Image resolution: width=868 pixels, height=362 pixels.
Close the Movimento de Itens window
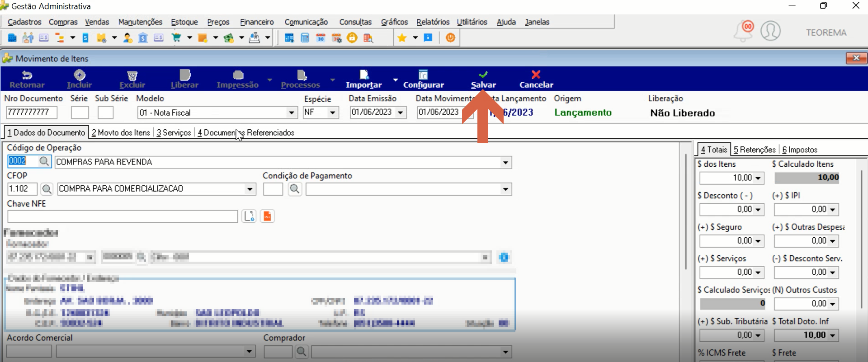[x=856, y=58]
